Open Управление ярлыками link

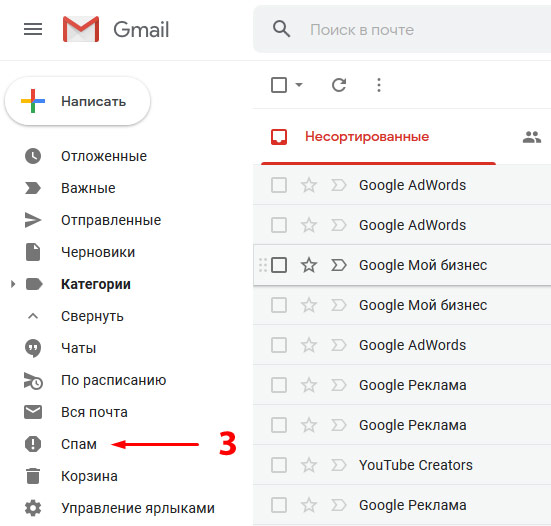pyautogui.click(x=138, y=508)
